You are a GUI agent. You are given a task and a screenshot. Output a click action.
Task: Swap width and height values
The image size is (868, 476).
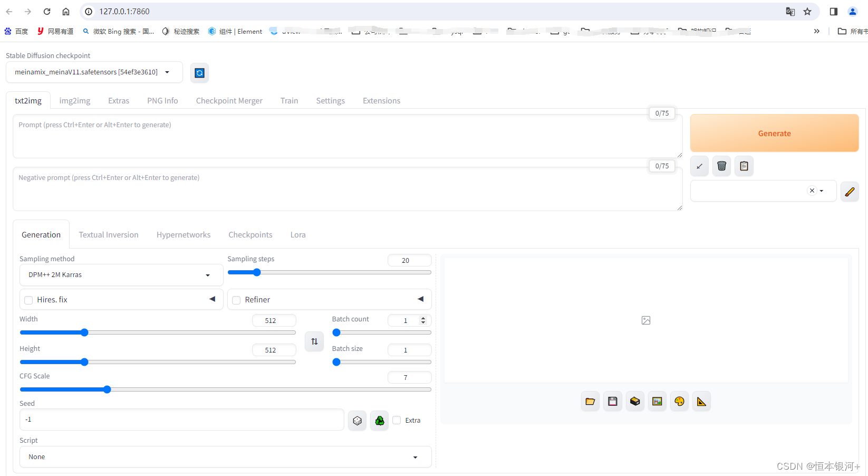(314, 341)
